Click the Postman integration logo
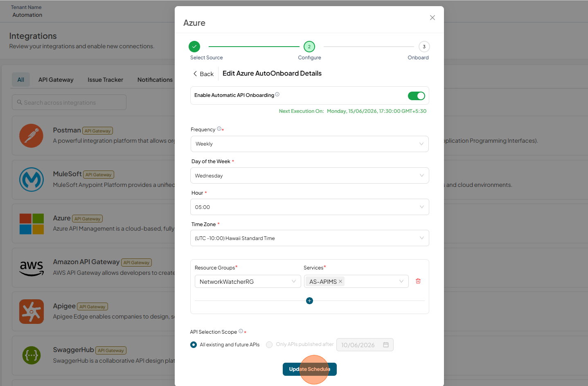 coord(31,136)
